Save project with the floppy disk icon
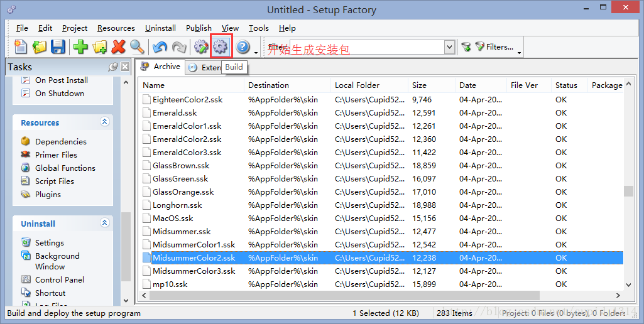This screenshot has height=324, width=644. 58,47
